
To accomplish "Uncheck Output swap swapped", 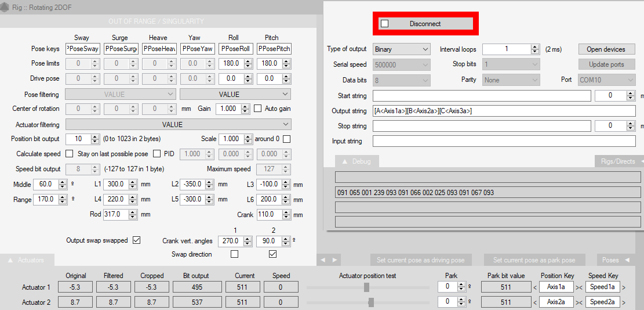I will [137, 240].
